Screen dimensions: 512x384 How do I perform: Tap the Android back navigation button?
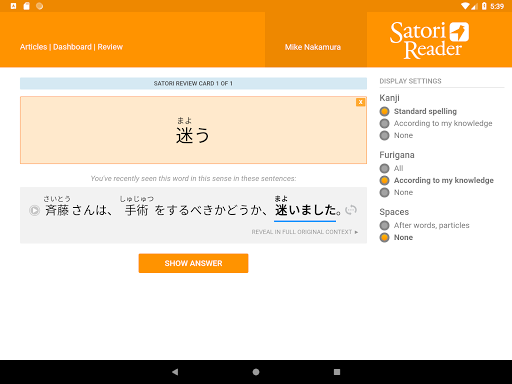pos(175,372)
